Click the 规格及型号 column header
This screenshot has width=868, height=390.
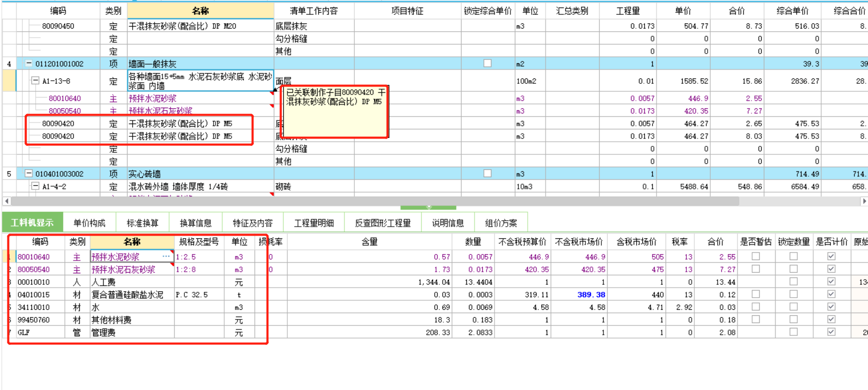click(199, 242)
